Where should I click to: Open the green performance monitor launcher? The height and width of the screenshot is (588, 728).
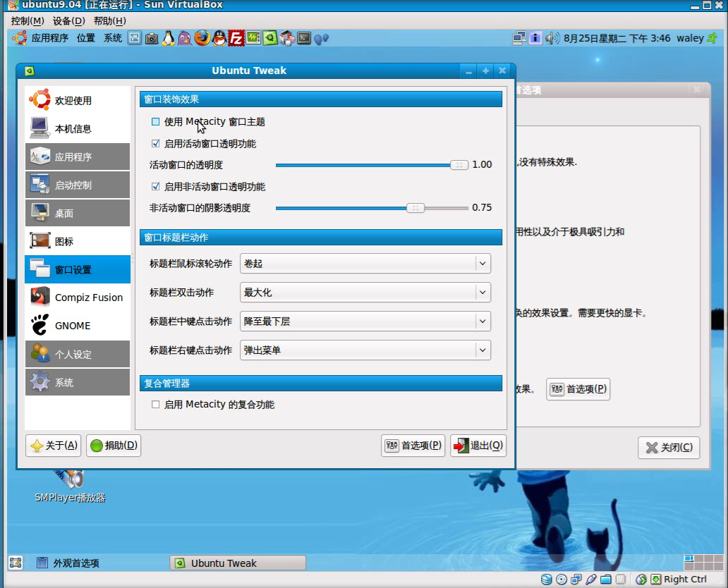point(253,38)
